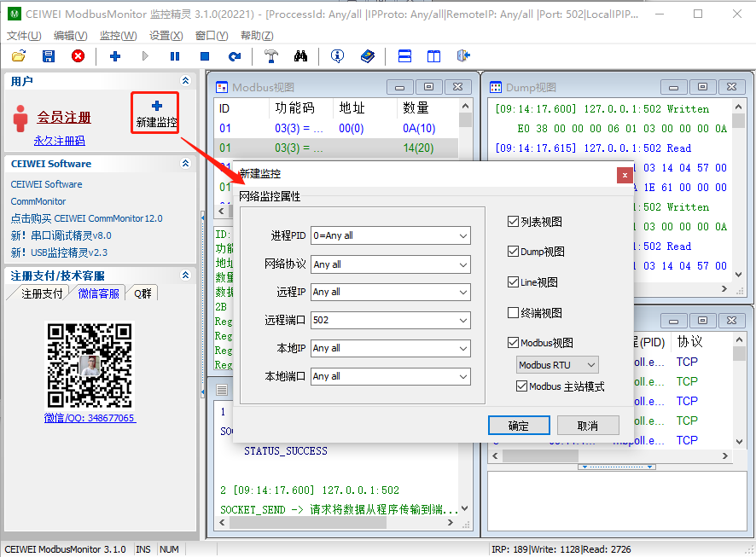
Task: Toggle the Line视图 checkbox
Action: pos(513,281)
